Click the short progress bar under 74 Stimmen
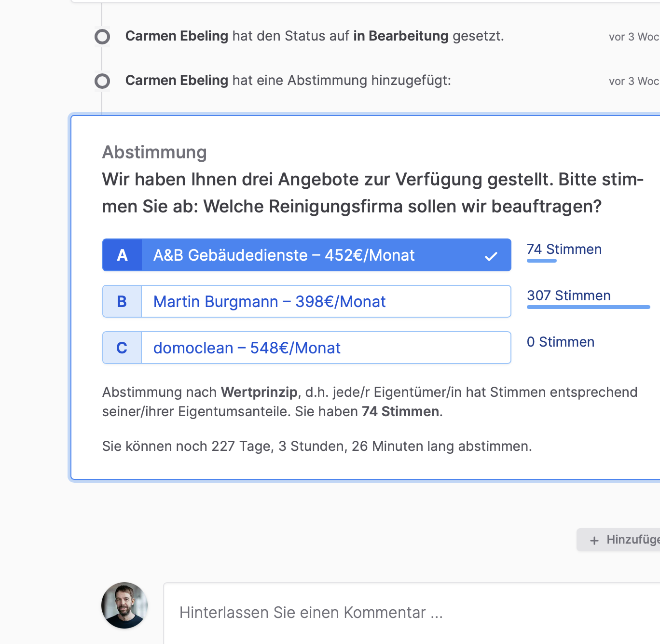Image resolution: width=660 pixels, height=644 pixels. click(541, 261)
